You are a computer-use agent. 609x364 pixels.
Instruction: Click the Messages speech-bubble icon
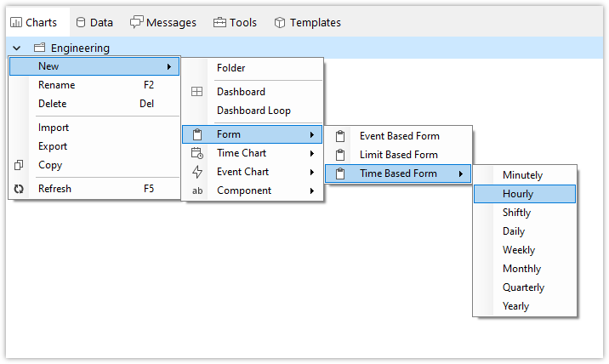[x=136, y=22]
